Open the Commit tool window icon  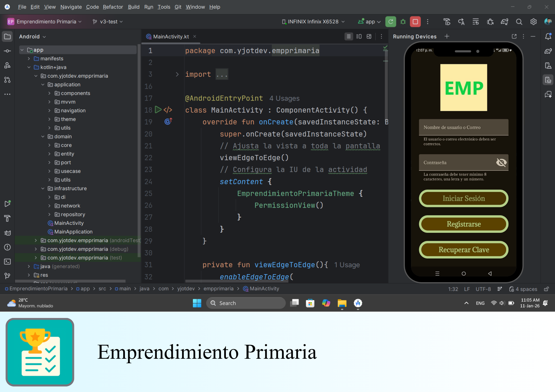coord(7,51)
